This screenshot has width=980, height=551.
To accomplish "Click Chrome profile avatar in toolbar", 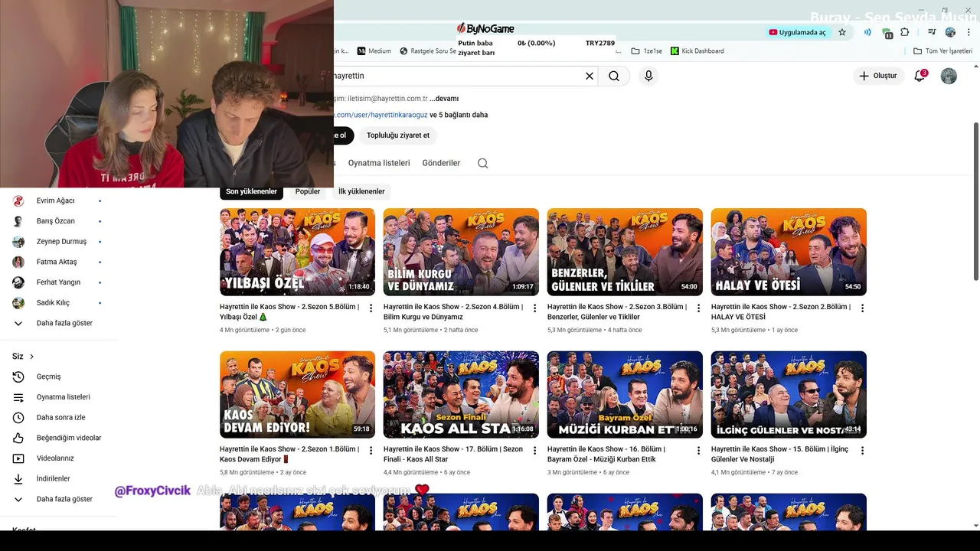I will 950,32.
